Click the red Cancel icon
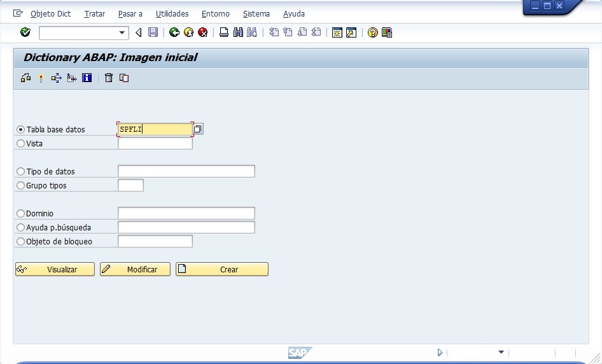This screenshot has height=364, width=602. tap(203, 32)
